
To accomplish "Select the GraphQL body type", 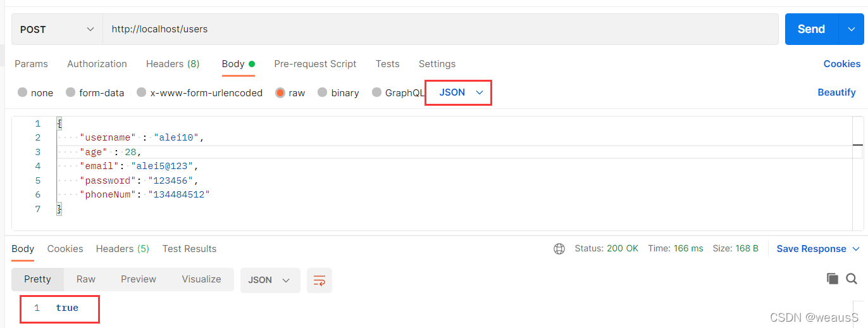I will click(x=398, y=92).
